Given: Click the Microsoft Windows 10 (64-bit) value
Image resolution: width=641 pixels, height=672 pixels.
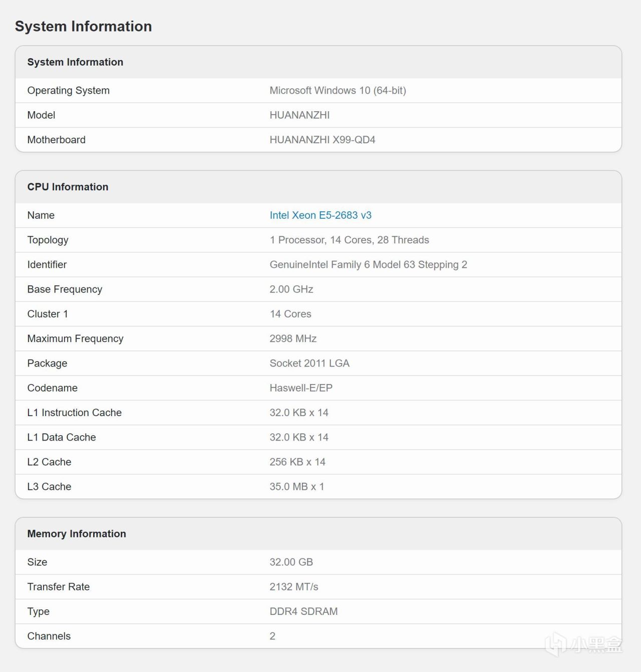Looking at the screenshot, I should (x=338, y=91).
